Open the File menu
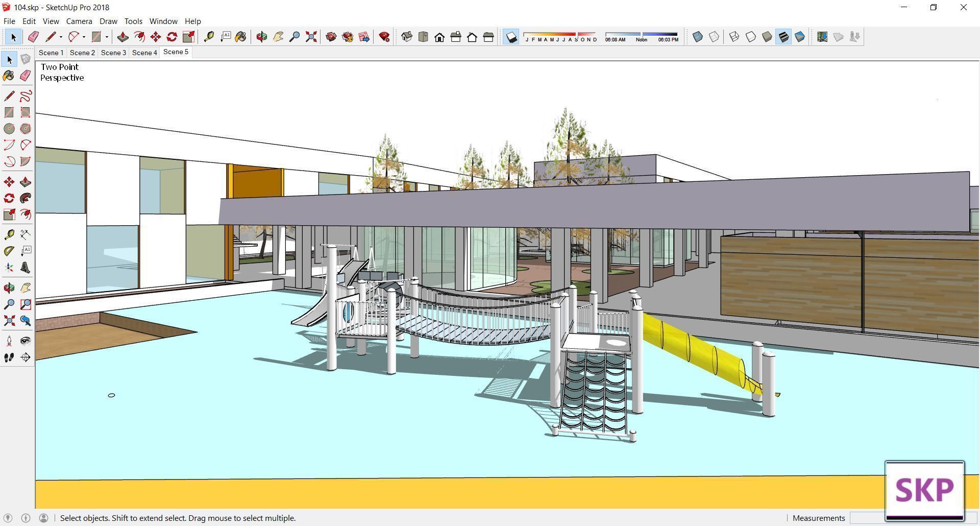The height and width of the screenshot is (526, 980). 9,21
